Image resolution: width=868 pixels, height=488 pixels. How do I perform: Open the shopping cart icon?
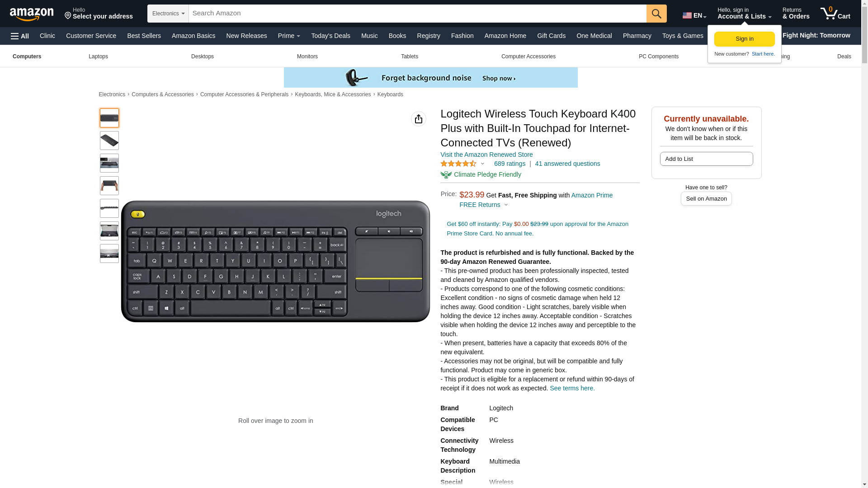(x=835, y=13)
